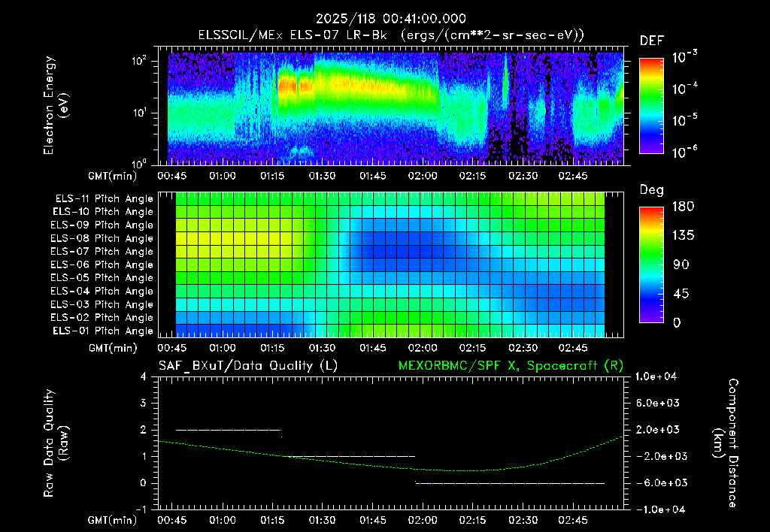The height and width of the screenshot is (532, 770).
Task: Click the 00:45 tick under the bottom plot
Action: (171, 520)
